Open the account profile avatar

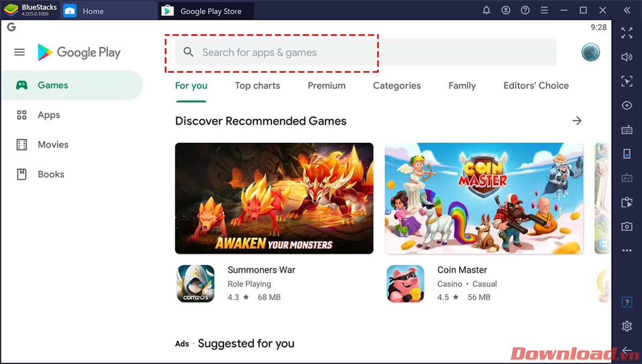(591, 52)
